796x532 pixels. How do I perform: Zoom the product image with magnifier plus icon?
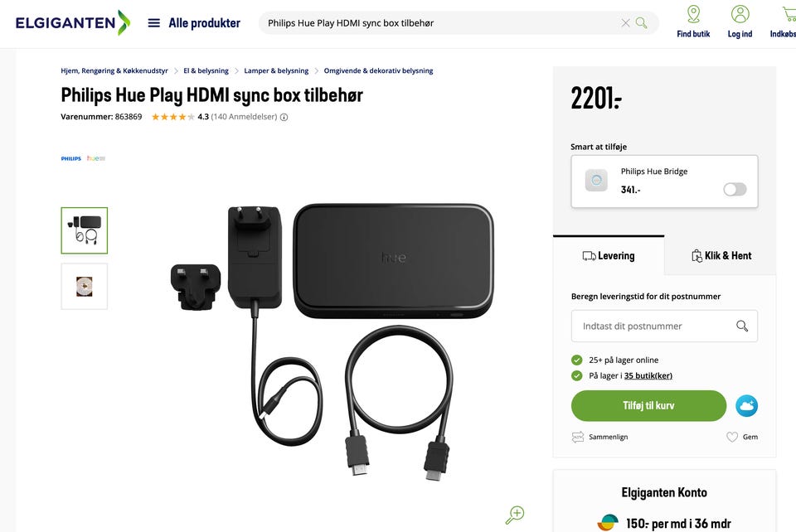pos(515,515)
